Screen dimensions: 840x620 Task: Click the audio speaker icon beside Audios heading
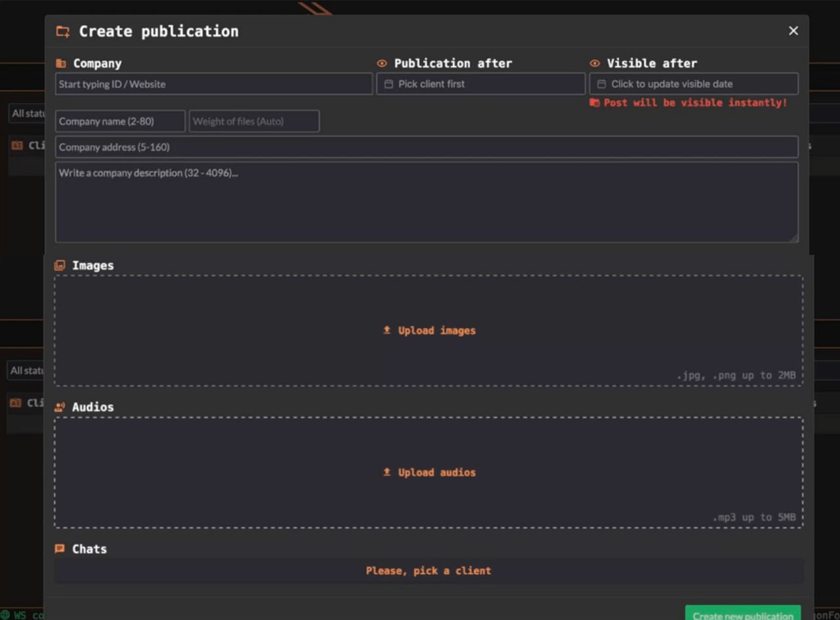(x=60, y=406)
